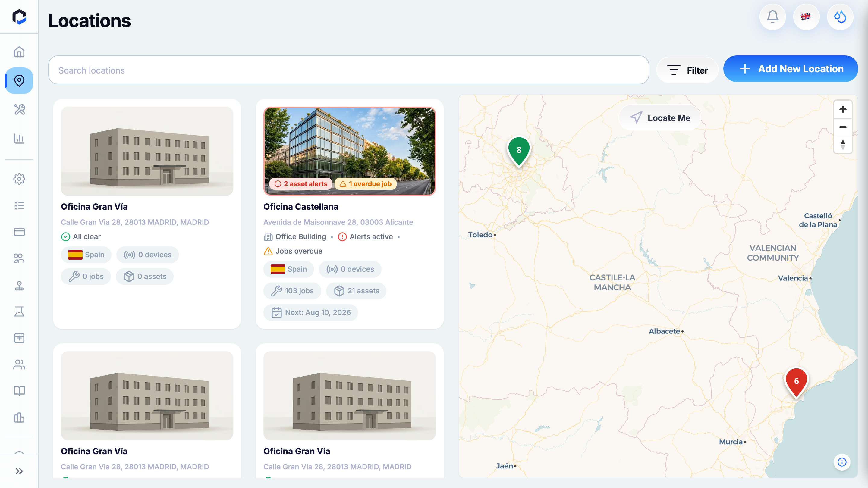
Task: Open the Oficina Castellana title
Action: (x=300, y=206)
